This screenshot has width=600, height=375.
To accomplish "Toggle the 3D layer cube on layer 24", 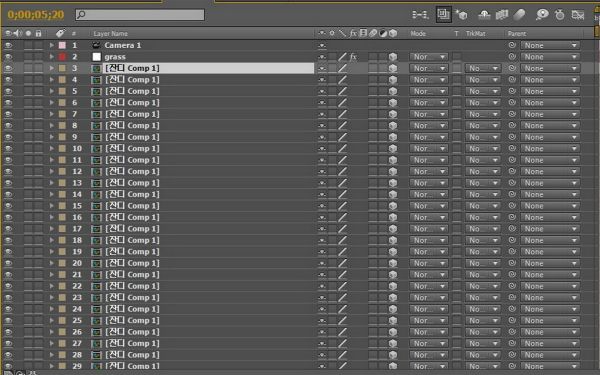I will (x=393, y=309).
